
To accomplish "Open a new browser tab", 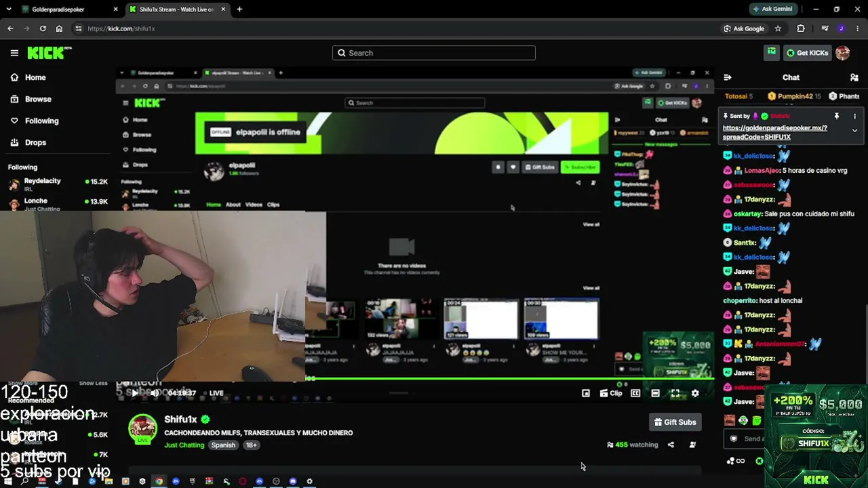I will click(x=239, y=9).
